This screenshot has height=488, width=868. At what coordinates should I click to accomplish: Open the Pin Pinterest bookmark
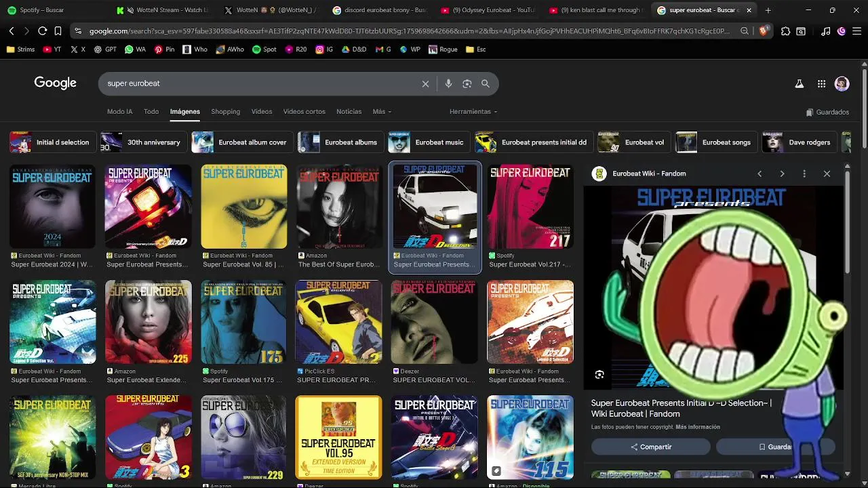[164, 49]
